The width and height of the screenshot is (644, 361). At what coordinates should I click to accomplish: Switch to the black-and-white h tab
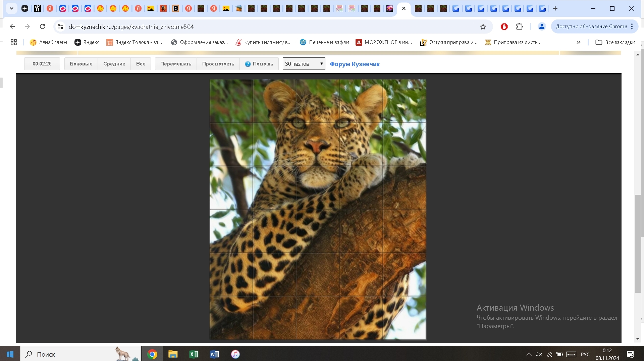click(38, 8)
